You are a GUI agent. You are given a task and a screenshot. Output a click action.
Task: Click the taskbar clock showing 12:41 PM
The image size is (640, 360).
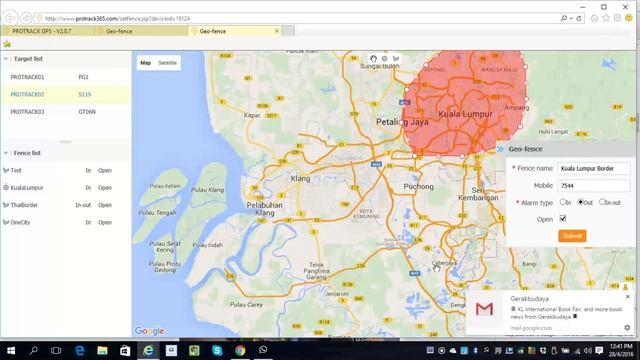620,350
